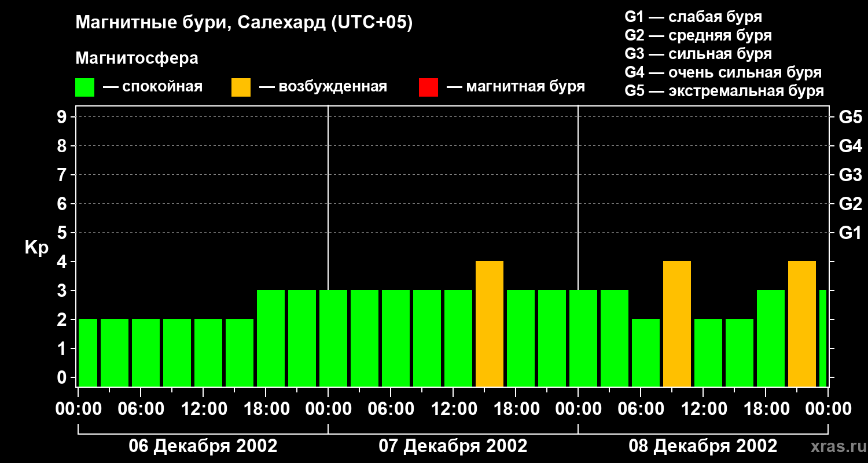Click the '— возбужденная' legend label
868x463 pixels.
tap(323, 87)
